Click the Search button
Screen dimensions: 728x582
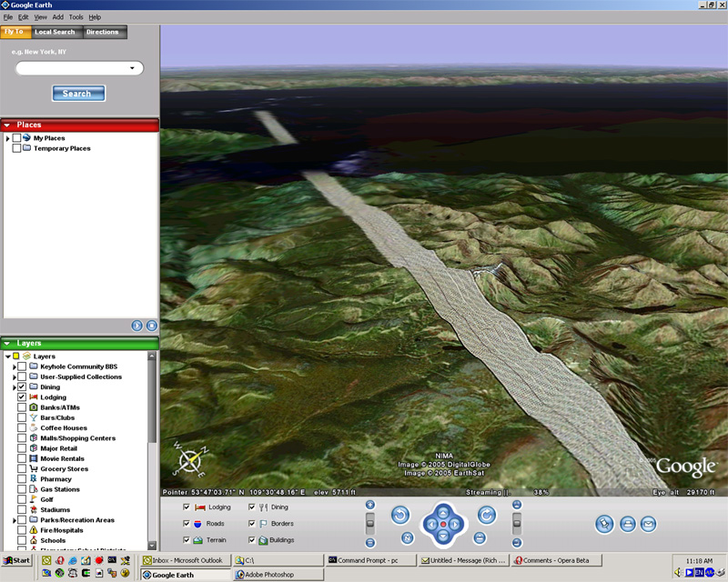pyautogui.click(x=78, y=93)
